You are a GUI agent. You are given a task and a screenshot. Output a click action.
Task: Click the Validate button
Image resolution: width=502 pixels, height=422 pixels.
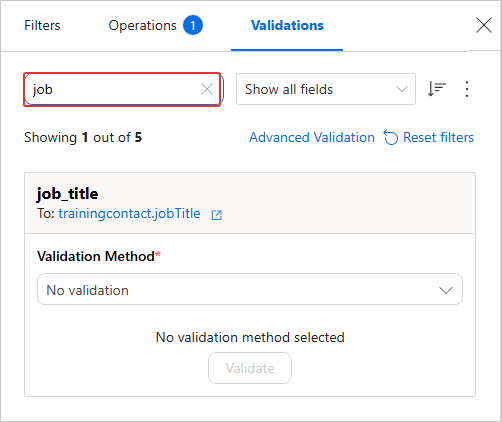tap(250, 368)
